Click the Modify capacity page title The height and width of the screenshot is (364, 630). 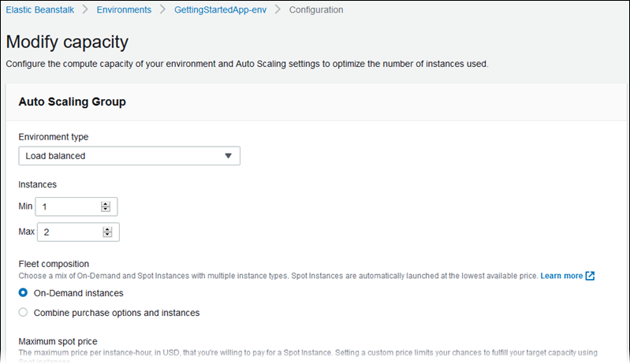[x=67, y=42]
